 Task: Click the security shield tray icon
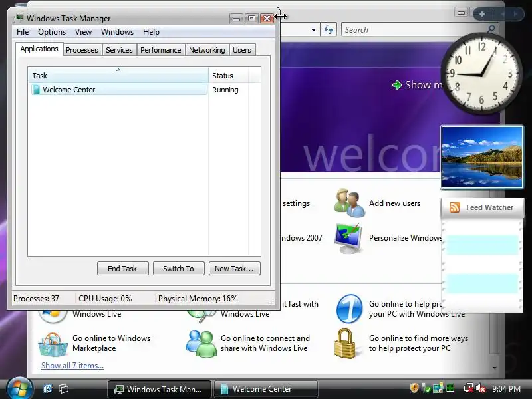(x=414, y=388)
